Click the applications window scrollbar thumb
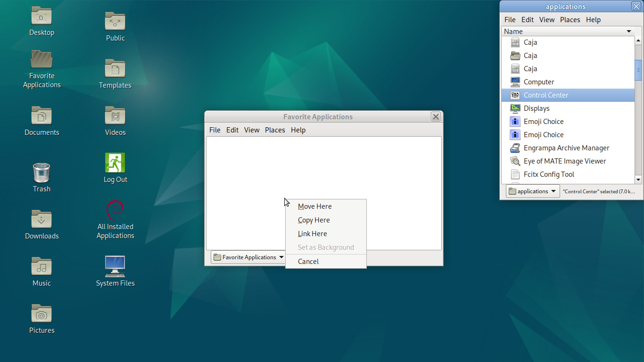The width and height of the screenshot is (644, 362). [x=638, y=70]
